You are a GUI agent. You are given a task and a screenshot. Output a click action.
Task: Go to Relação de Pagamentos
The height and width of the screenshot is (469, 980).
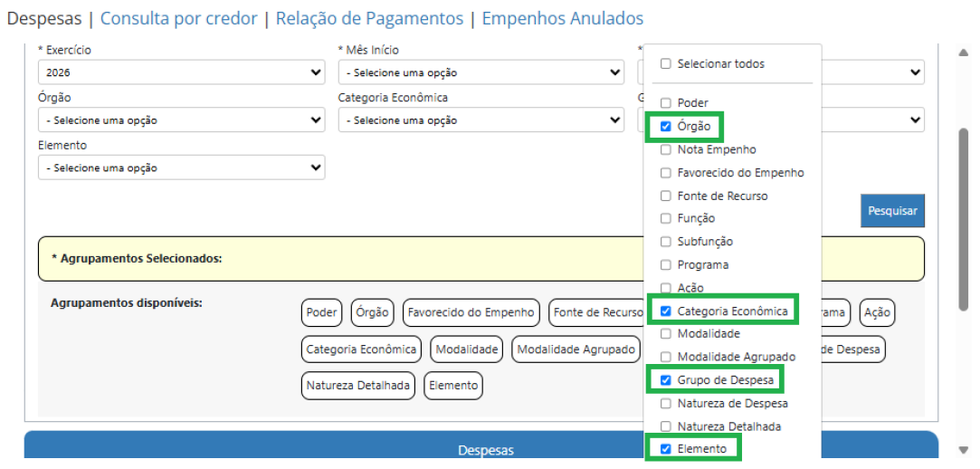point(369,19)
